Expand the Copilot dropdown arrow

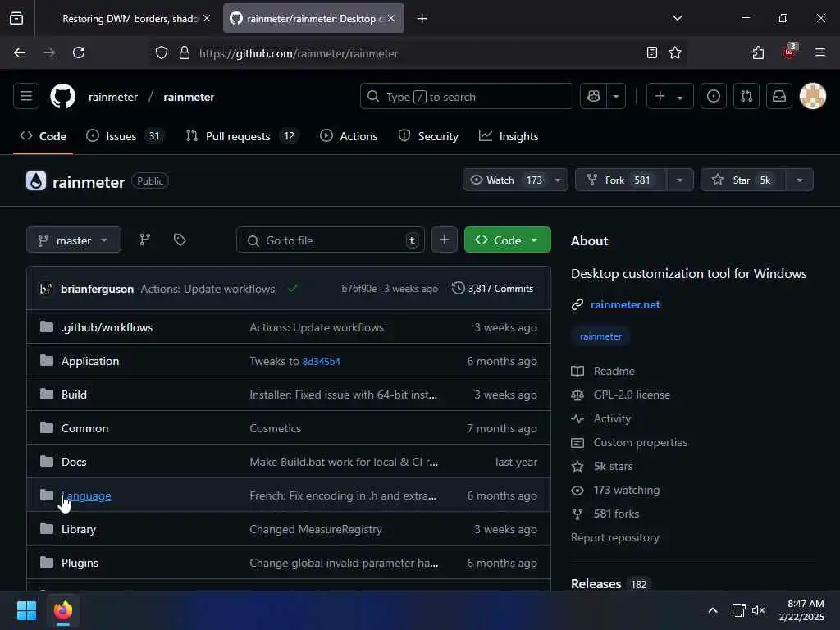coord(616,97)
